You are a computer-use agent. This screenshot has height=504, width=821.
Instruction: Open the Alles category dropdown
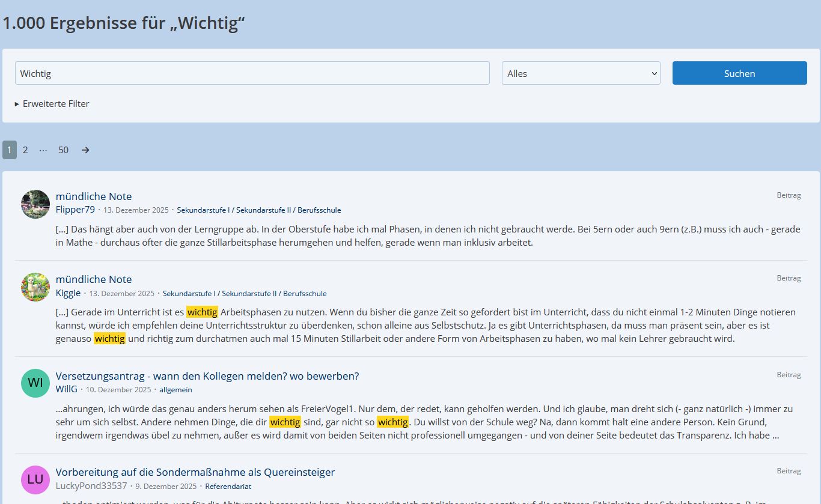(x=581, y=73)
